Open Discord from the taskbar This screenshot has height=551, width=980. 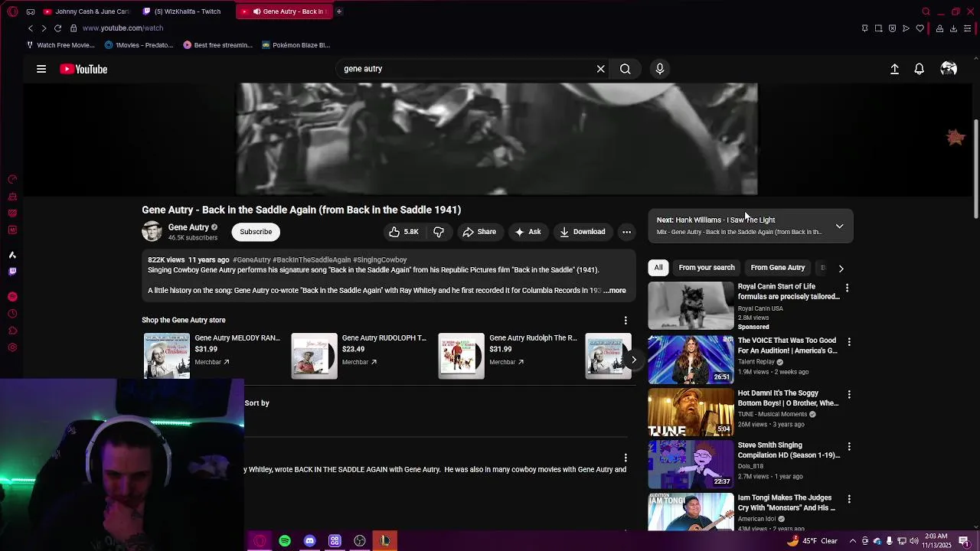[309, 541]
